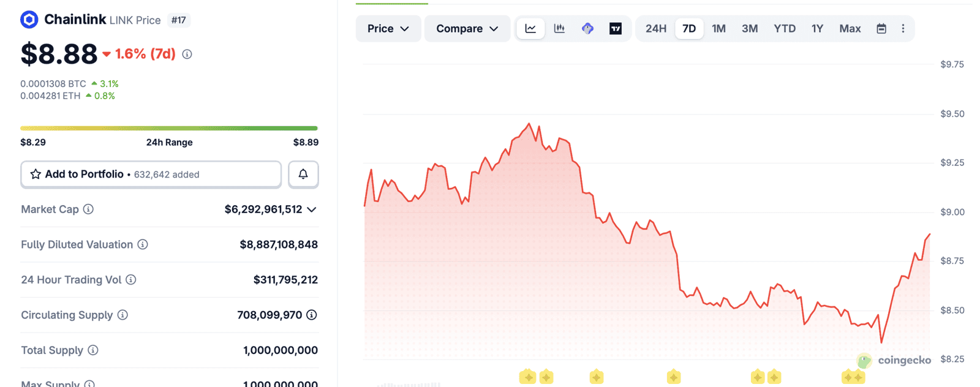This screenshot has height=387, width=980.
Task: Click the $8.75 y-axis label
Action: [x=952, y=261]
